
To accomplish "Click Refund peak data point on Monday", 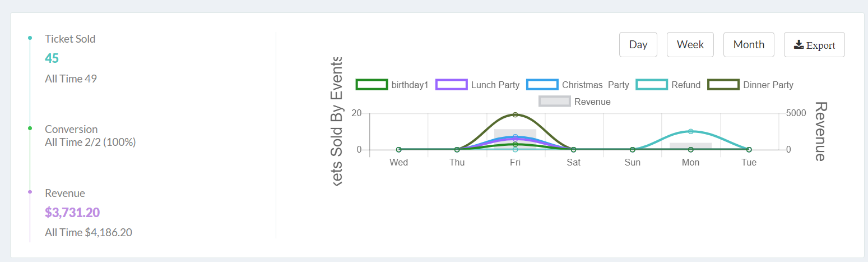I will point(690,131).
